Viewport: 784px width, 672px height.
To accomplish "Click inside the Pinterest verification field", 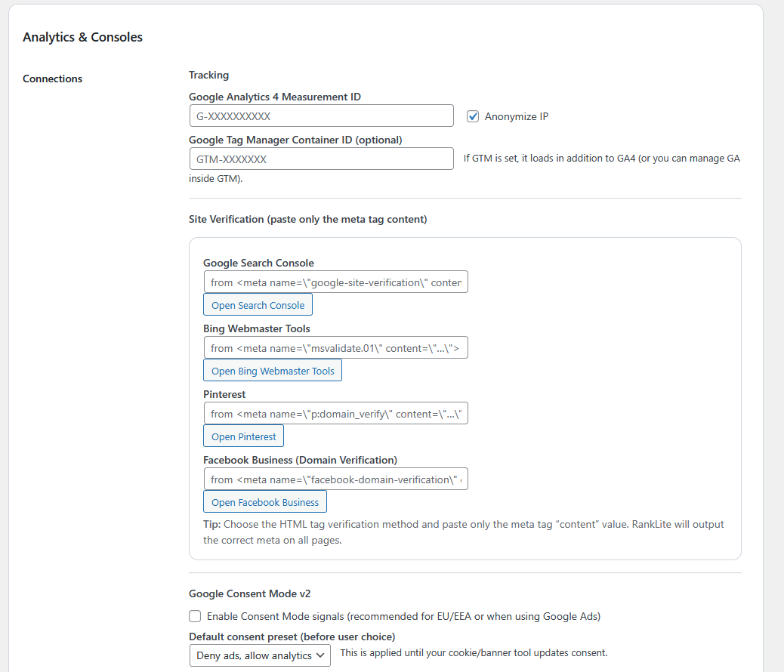I will point(335,413).
